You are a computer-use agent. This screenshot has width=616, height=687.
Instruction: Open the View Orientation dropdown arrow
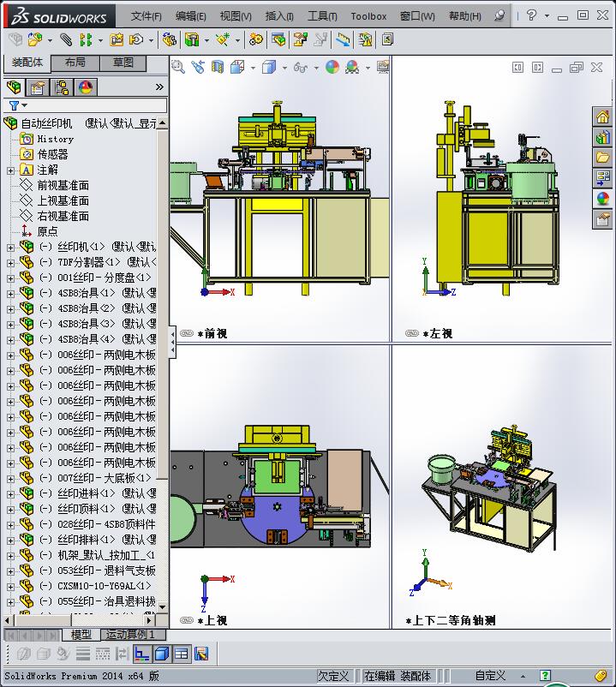pos(253,68)
